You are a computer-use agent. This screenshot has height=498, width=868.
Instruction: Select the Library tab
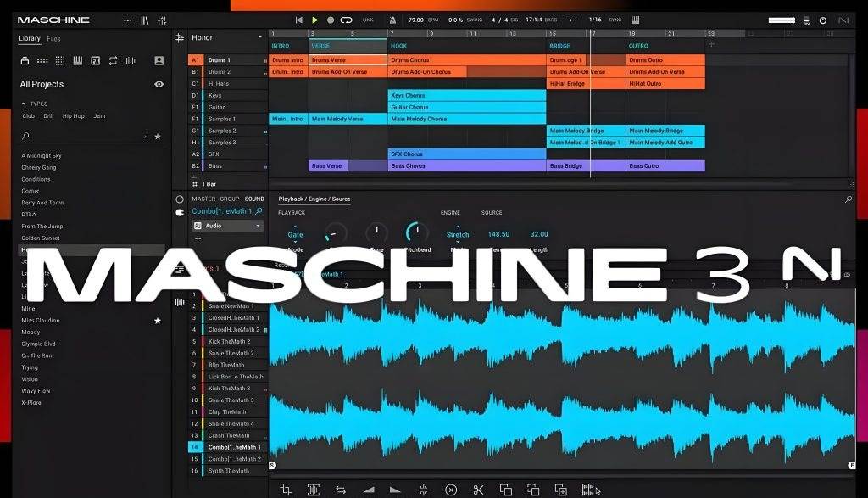click(x=30, y=39)
